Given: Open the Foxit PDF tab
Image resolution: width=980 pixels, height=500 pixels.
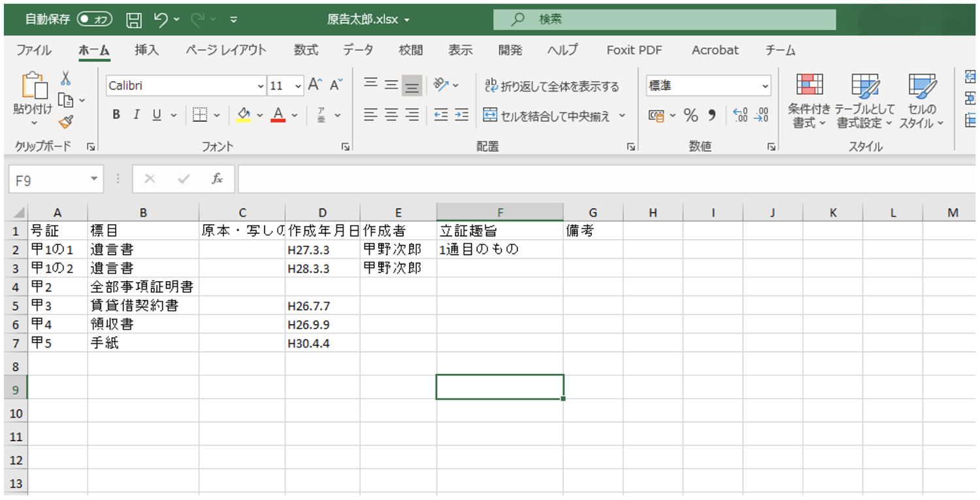Looking at the screenshot, I should (x=634, y=50).
